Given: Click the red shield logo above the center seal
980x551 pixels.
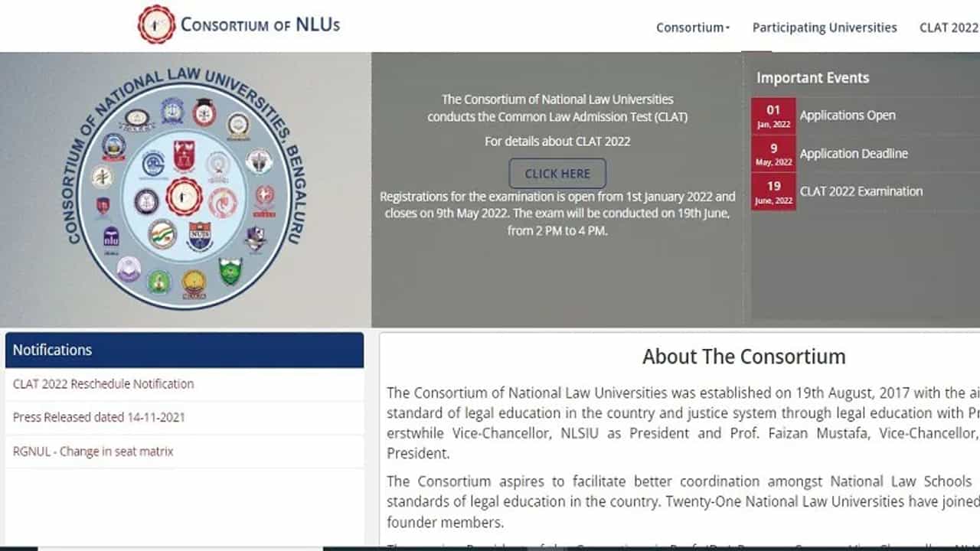Looking at the screenshot, I should [184, 155].
